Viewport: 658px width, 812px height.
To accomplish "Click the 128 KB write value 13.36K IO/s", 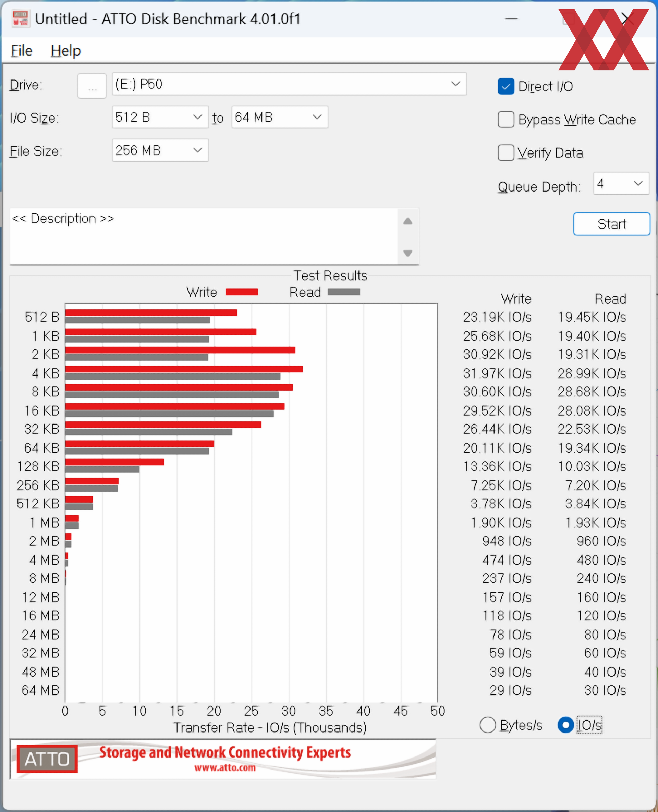I will 497,466.
